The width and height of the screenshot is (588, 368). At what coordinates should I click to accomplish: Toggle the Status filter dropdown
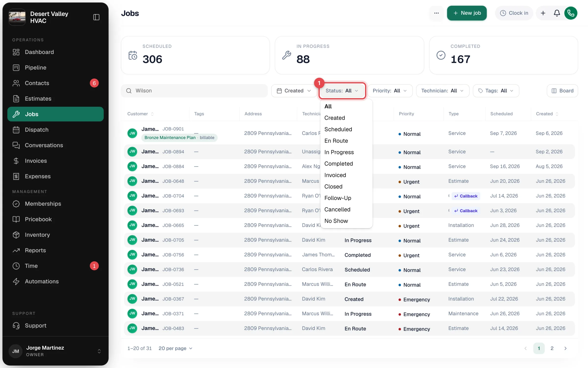tap(342, 91)
